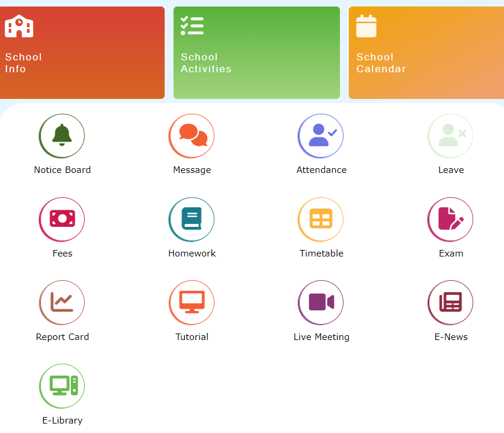The height and width of the screenshot is (433, 504).
Task: Open the Attendance person-check icon
Action: [321, 136]
